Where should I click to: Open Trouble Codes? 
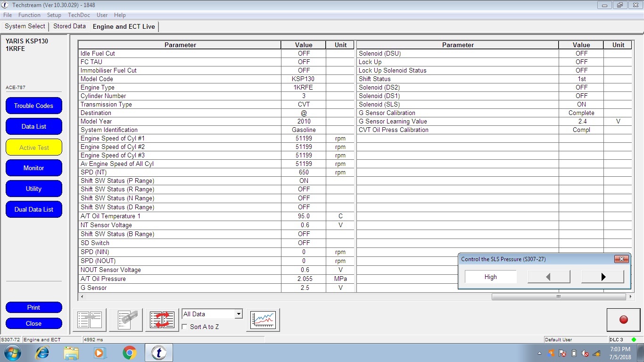click(33, 106)
